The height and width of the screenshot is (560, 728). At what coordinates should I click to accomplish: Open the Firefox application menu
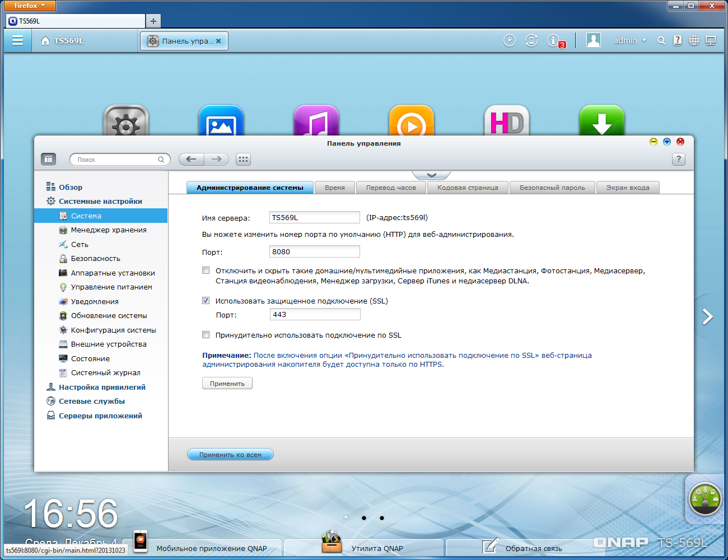[30, 6]
